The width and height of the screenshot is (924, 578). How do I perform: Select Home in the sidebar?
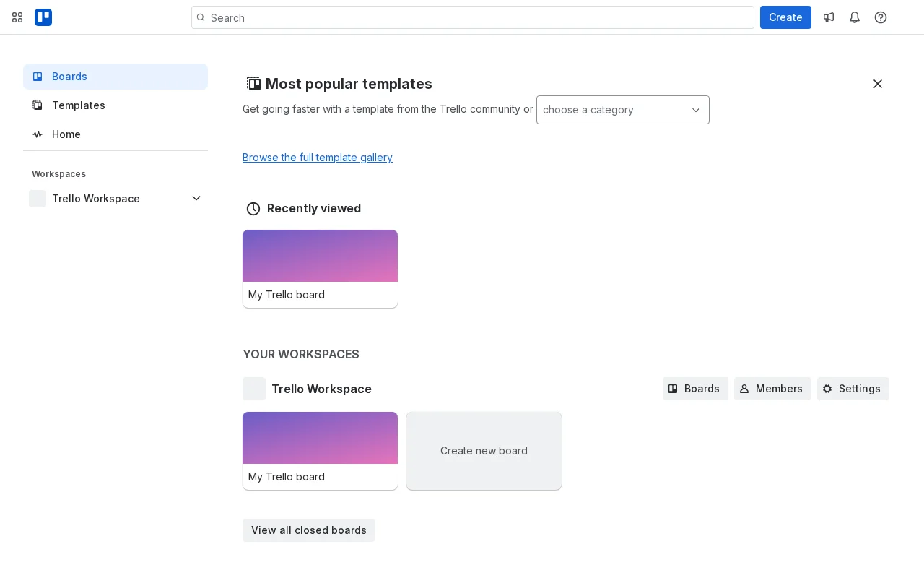pyautogui.click(x=66, y=134)
